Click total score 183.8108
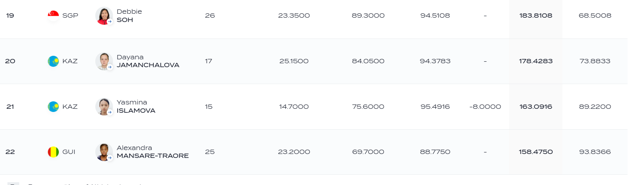This screenshot has height=185, width=644. (x=536, y=16)
